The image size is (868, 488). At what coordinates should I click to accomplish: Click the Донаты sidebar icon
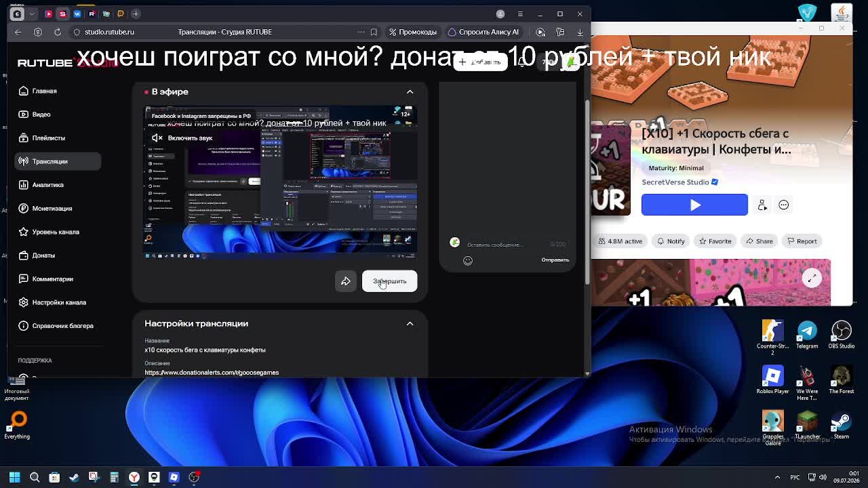point(24,256)
